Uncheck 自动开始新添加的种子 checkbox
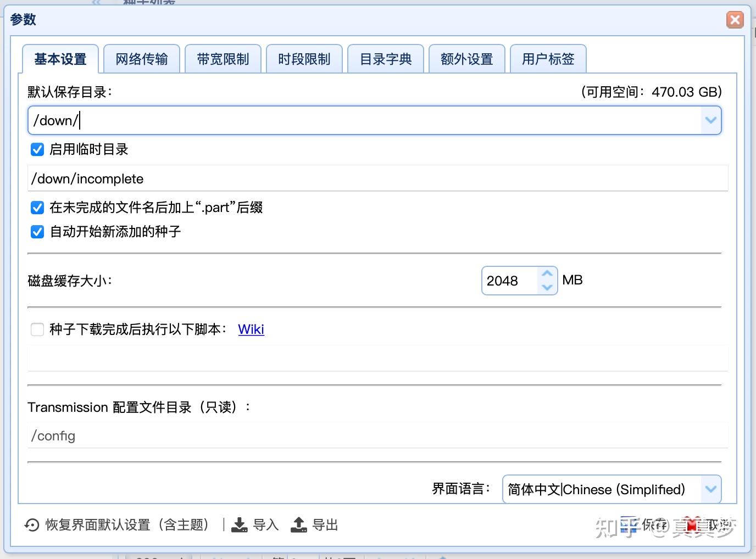The image size is (756, 559). pos(37,232)
